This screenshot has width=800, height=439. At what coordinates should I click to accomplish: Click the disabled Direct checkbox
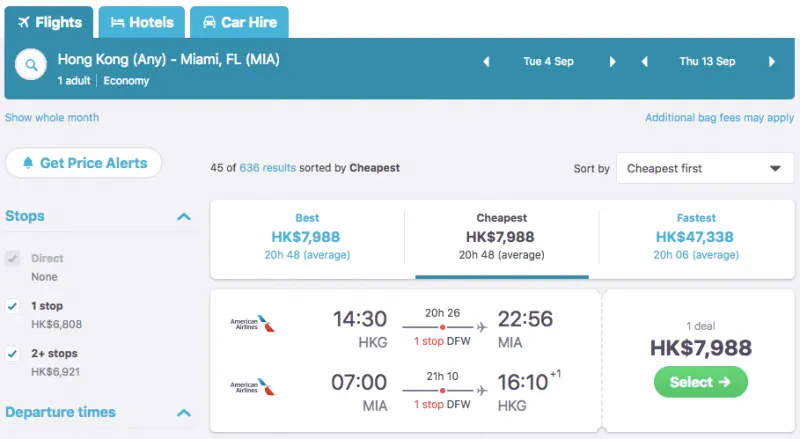(13, 259)
